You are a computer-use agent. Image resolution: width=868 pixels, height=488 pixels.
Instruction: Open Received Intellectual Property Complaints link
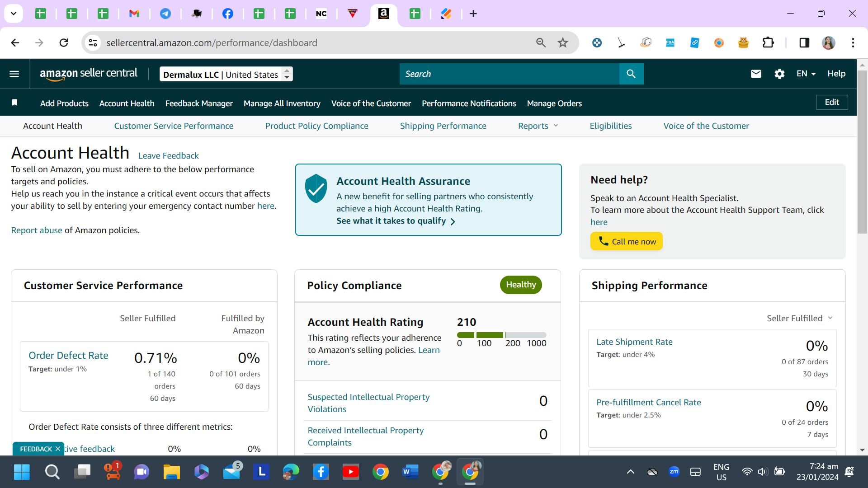point(365,436)
